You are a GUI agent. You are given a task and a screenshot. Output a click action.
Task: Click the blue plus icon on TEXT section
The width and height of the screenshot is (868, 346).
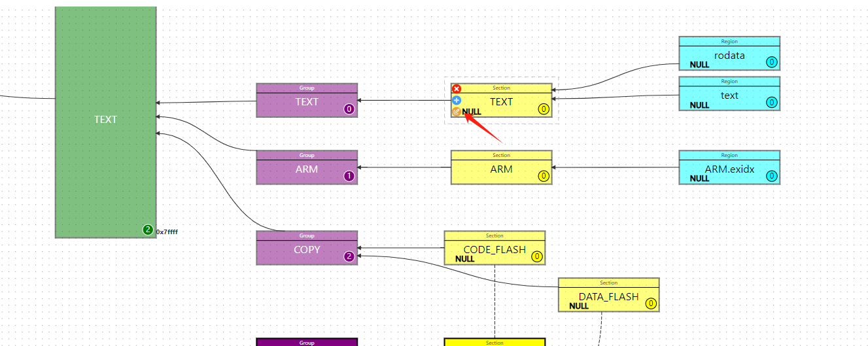coord(457,101)
